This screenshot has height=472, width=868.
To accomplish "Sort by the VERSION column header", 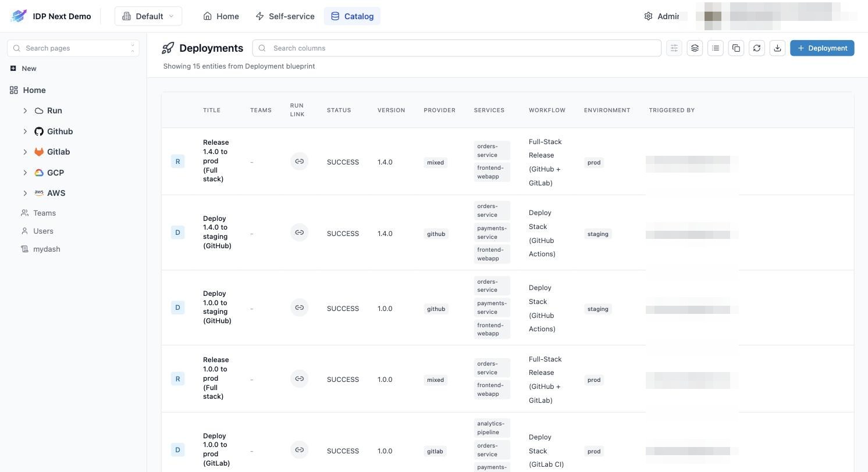I will coord(391,110).
